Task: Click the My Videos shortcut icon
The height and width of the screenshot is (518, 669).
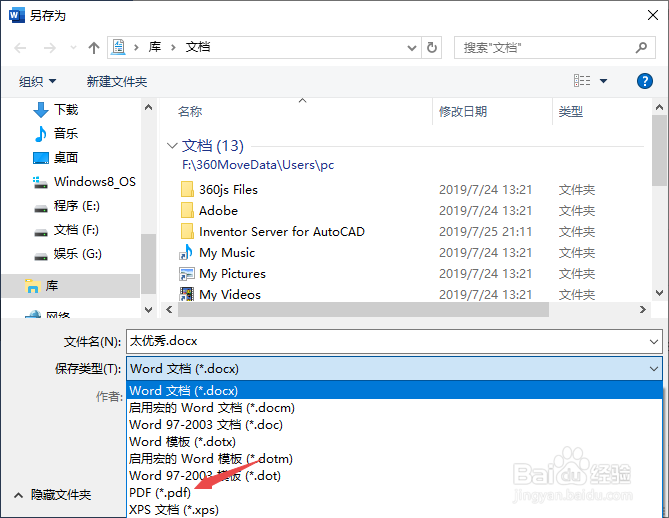Action: pyautogui.click(x=186, y=294)
